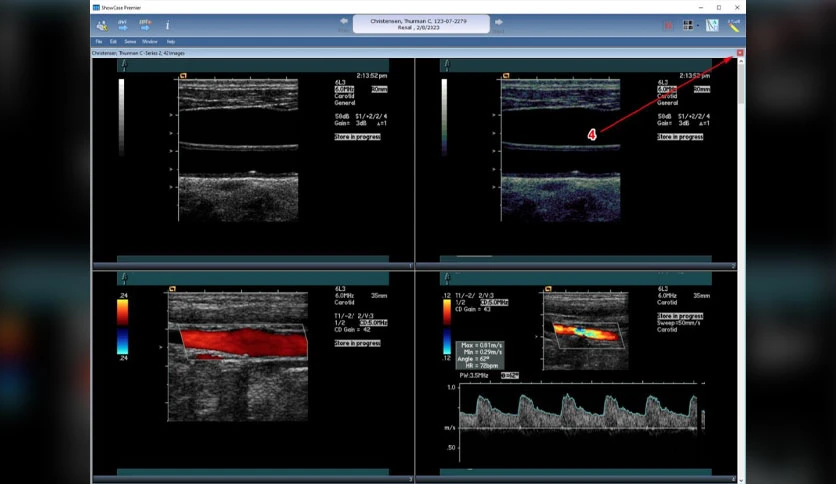Click header icon of blue-tinted image panel

(447, 65)
